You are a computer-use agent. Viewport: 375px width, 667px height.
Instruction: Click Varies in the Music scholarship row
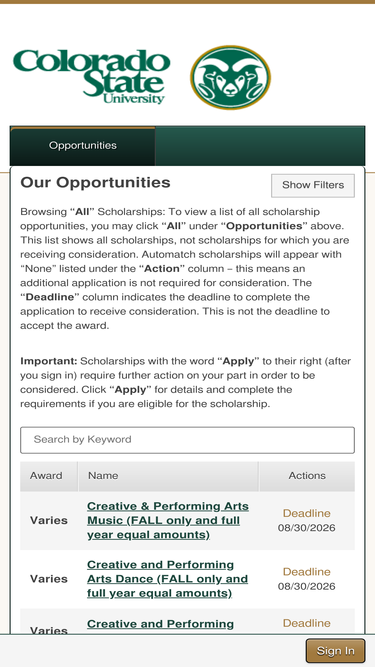48,521
